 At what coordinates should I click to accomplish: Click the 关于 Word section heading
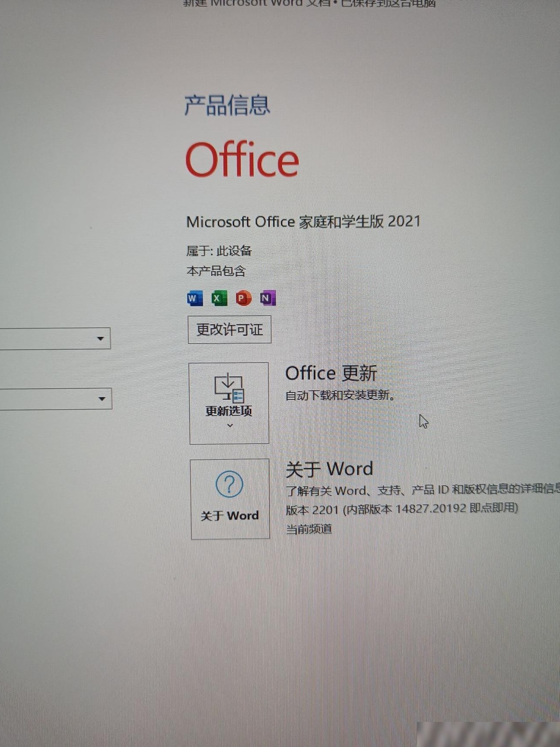tap(329, 469)
